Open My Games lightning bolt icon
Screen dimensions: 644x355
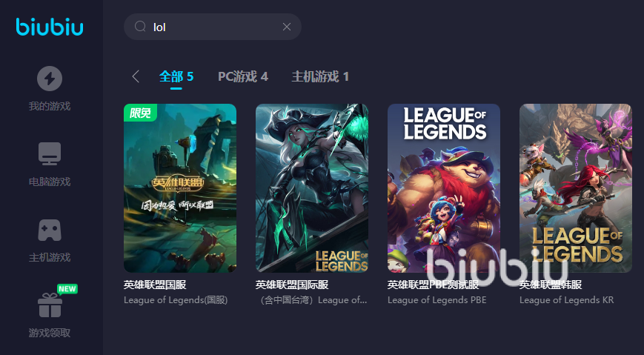[50, 79]
